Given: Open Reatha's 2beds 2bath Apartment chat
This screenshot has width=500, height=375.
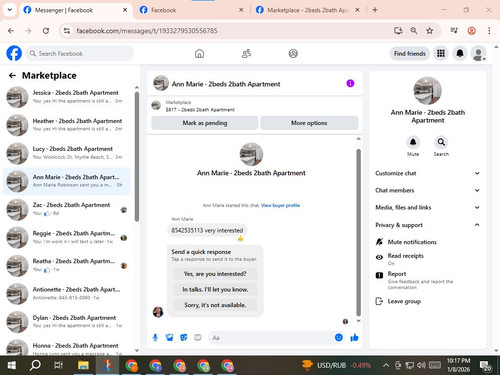Looking at the screenshot, I should [x=67, y=265].
